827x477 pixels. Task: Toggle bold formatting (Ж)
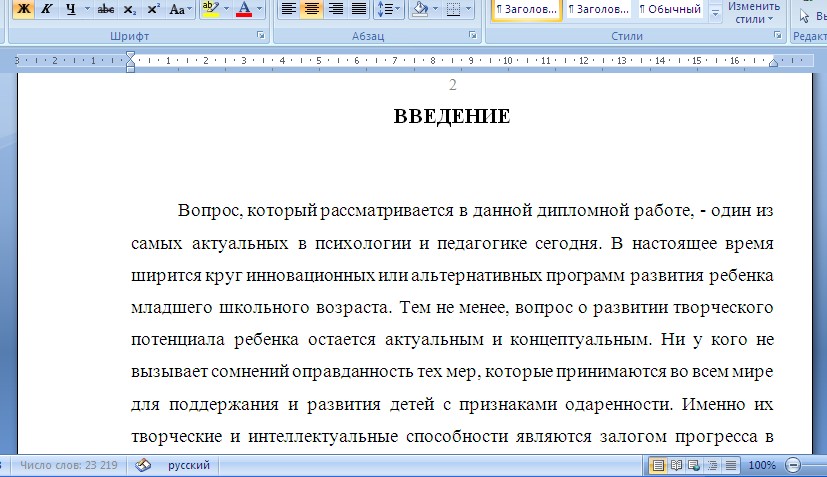pos(23,9)
